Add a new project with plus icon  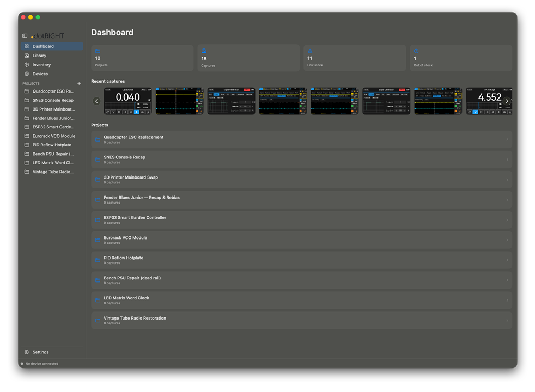pyautogui.click(x=79, y=83)
